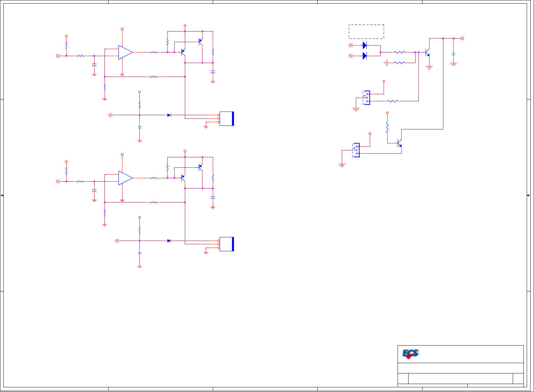Select the series diode feeding the lower connector block
Viewport: 534px width, 392px height.
[169, 241]
